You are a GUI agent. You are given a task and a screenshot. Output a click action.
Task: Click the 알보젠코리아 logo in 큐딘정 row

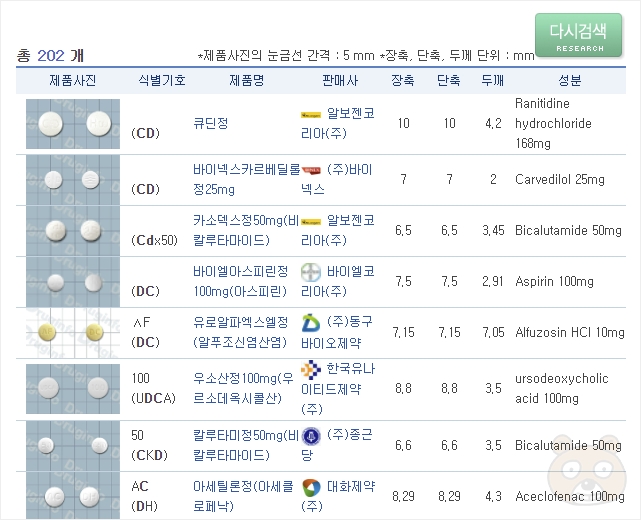point(311,115)
